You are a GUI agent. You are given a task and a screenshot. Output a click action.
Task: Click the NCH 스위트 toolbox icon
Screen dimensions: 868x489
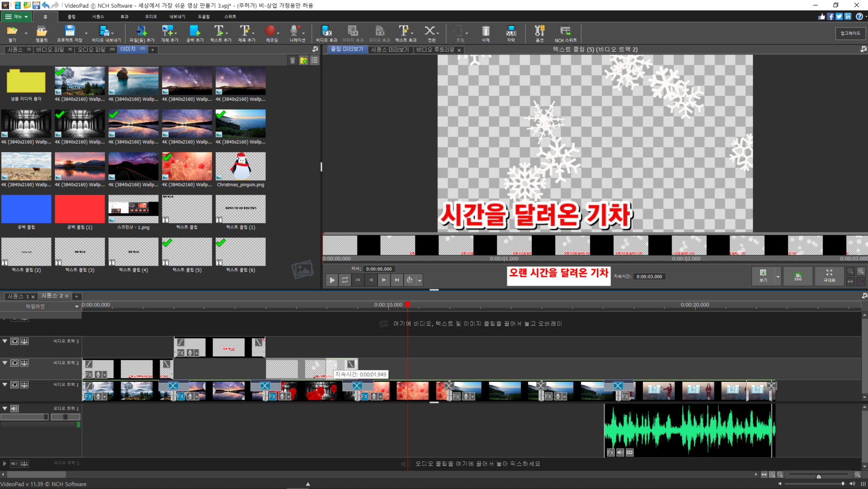[566, 34]
